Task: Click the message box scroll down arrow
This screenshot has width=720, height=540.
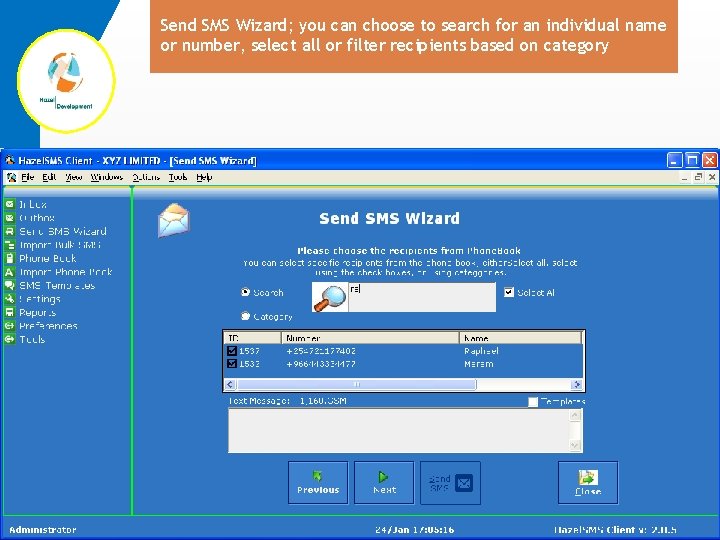Action: pos(575,445)
